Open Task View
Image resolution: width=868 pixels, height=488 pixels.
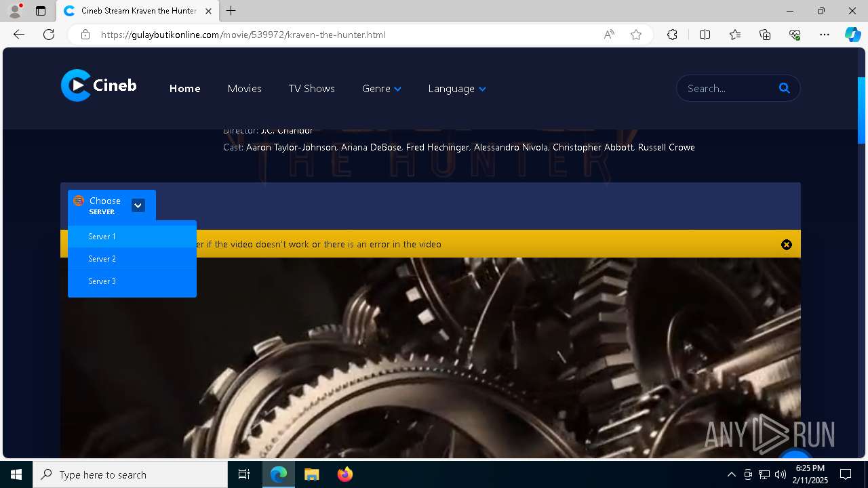tap(244, 474)
